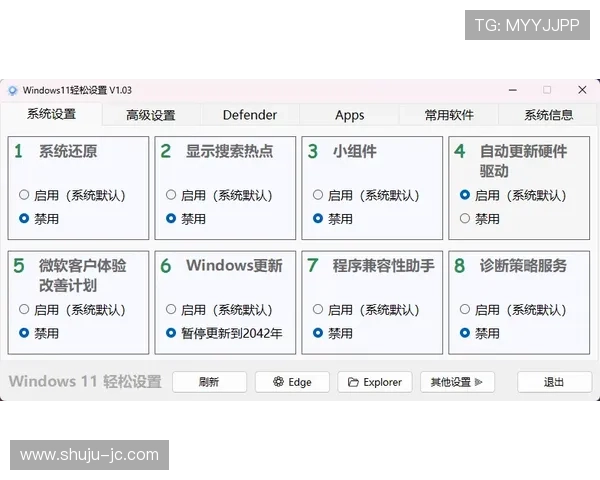This screenshot has height=480, width=600.
Task: Click the 小组件 heading text
Action: click(x=355, y=151)
